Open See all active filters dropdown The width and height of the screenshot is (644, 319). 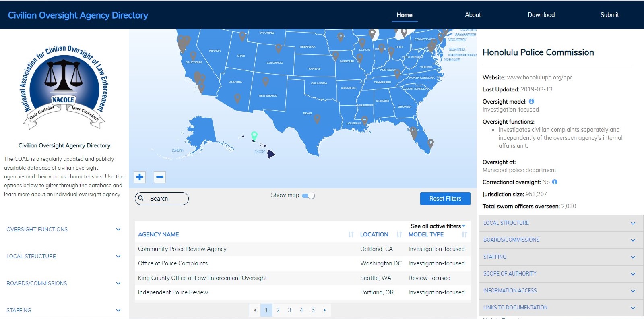(438, 226)
